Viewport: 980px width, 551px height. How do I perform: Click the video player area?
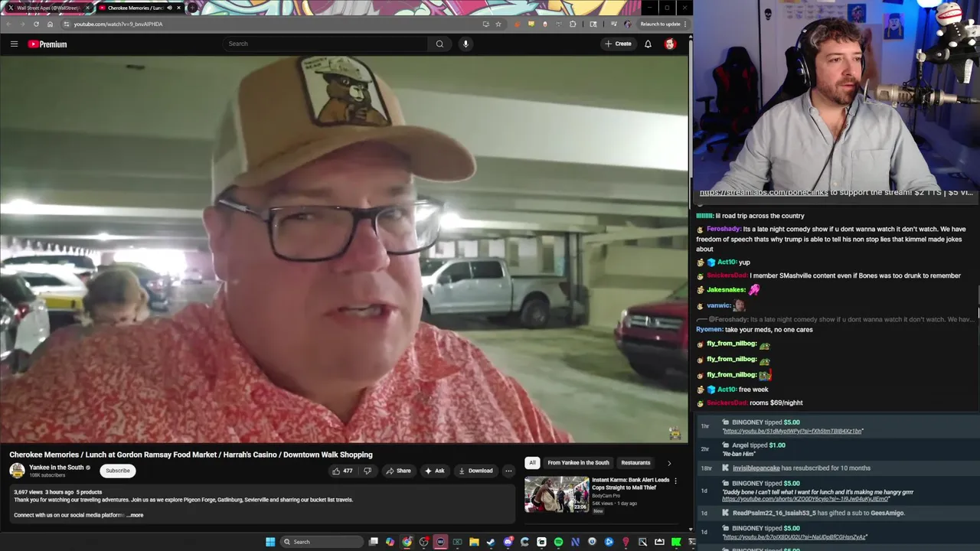coord(345,249)
